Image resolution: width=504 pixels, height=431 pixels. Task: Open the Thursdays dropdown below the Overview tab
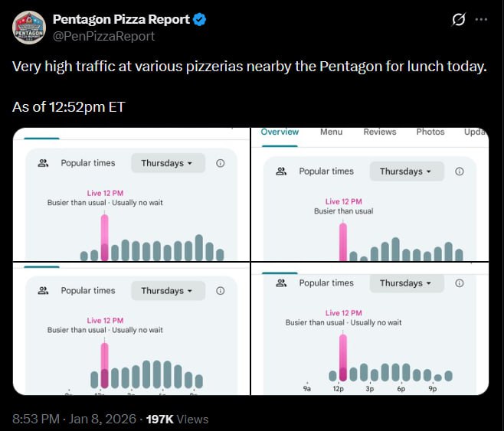tap(406, 171)
